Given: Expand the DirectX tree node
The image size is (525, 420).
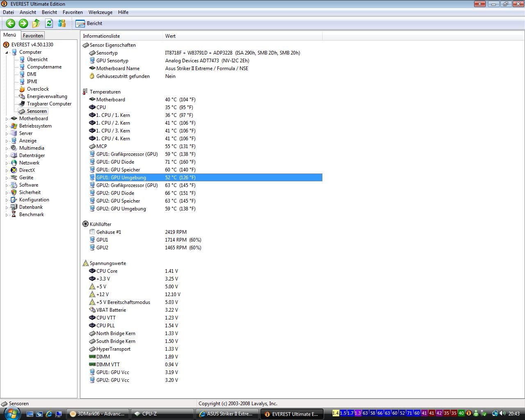Looking at the screenshot, I should 7,171.
